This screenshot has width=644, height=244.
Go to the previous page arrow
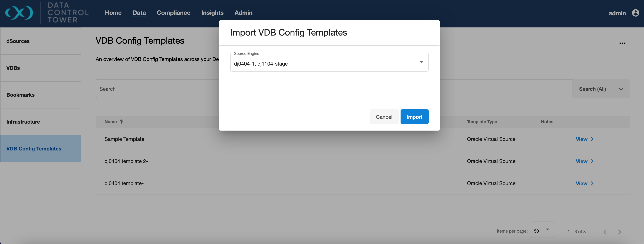click(604, 232)
